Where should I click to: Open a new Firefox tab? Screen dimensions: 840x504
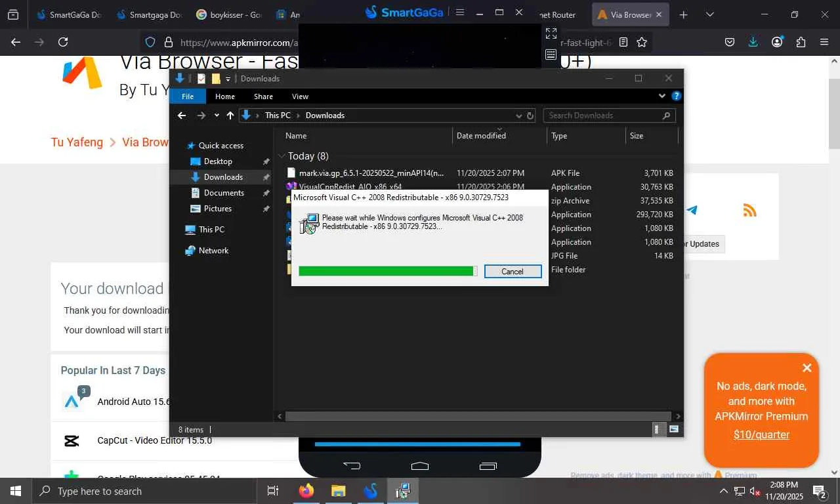click(x=683, y=14)
